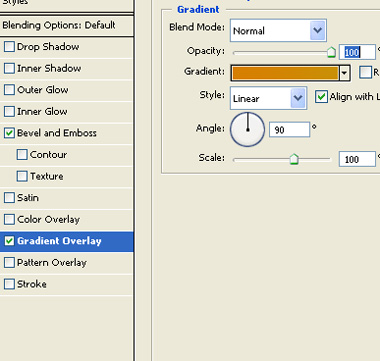Select the Contour label
Image resolution: width=380 pixels, height=361 pixels.
48,155
